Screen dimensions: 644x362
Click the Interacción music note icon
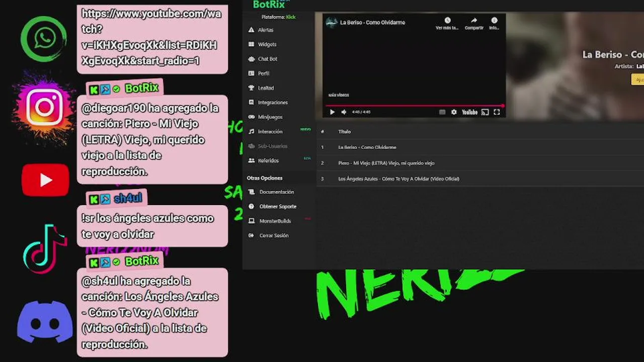coord(252,132)
